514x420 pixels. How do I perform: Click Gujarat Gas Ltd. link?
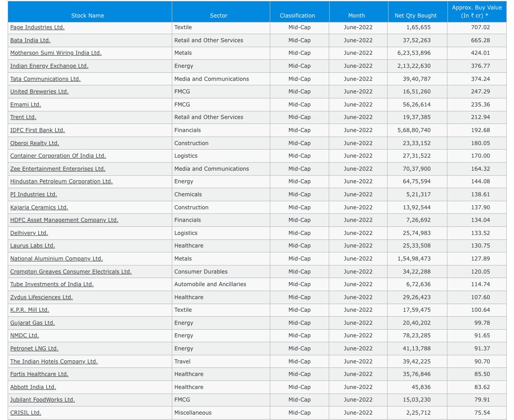32,323
